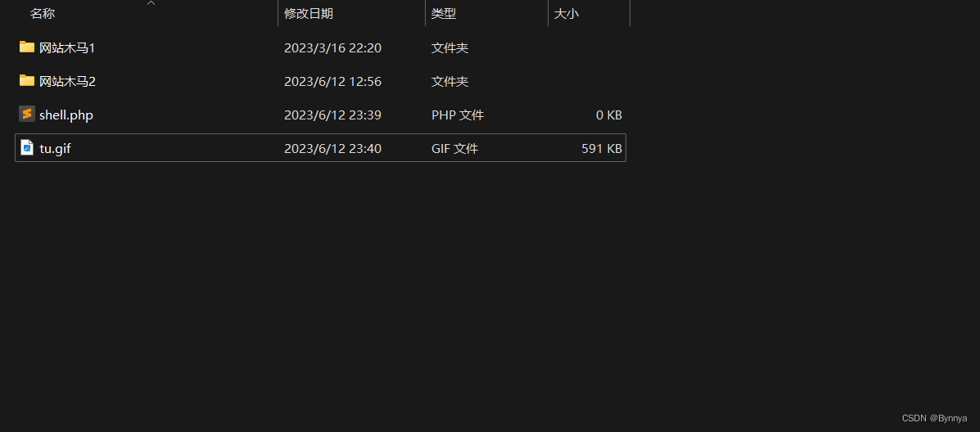The height and width of the screenshot is (432, 980).
Task: Click the 2023/6/12 23:39 date cell
Action: click(332, 115)
